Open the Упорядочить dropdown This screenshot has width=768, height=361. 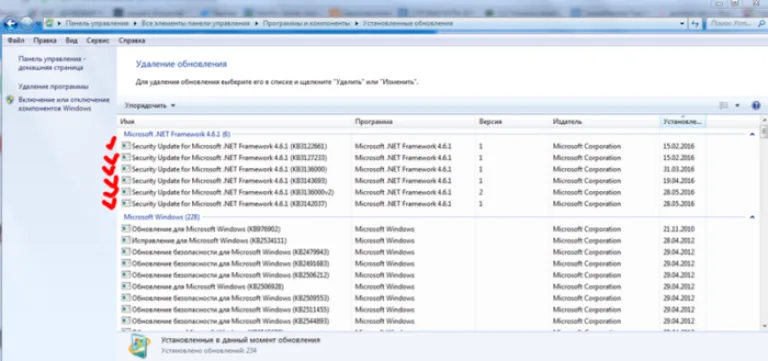click(149, 105)
